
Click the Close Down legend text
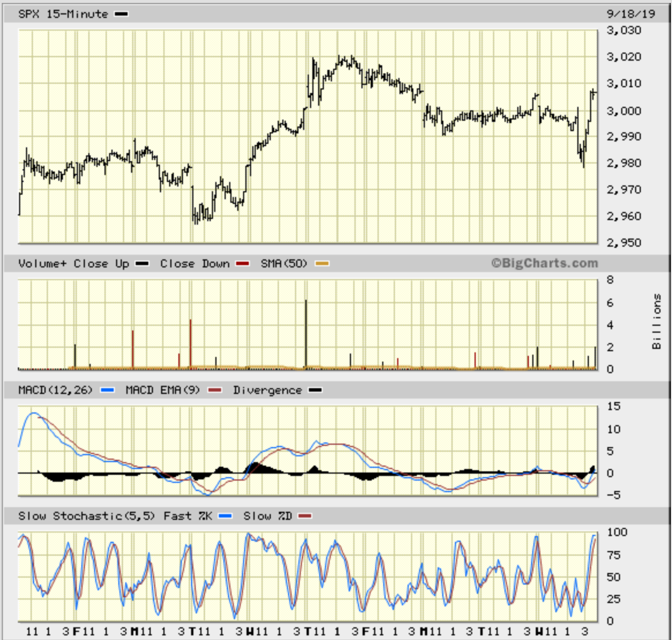coord(195,263)
